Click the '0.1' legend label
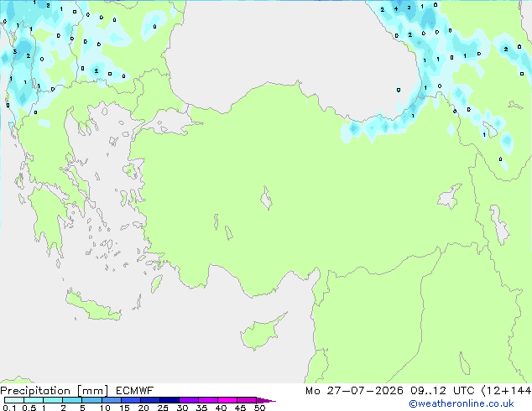The image size is (532, 411). point(9,408)
